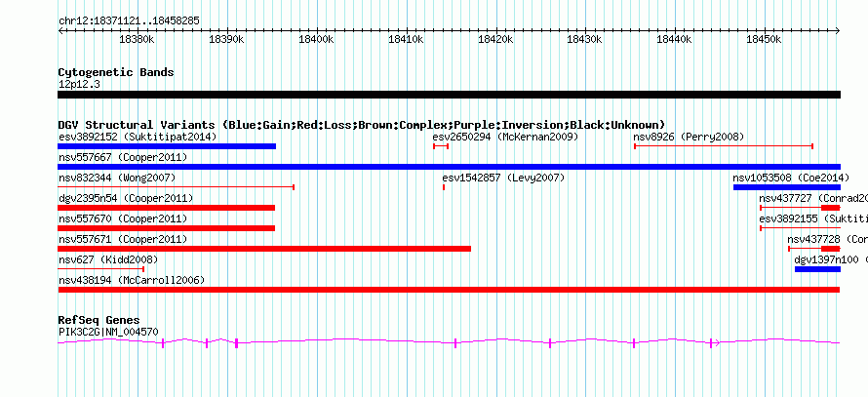This screenshot has width=868, height=397.
Task: Select the blue esv3892152 gain bar
Action: pyautogui.click(x=167, y=146)
